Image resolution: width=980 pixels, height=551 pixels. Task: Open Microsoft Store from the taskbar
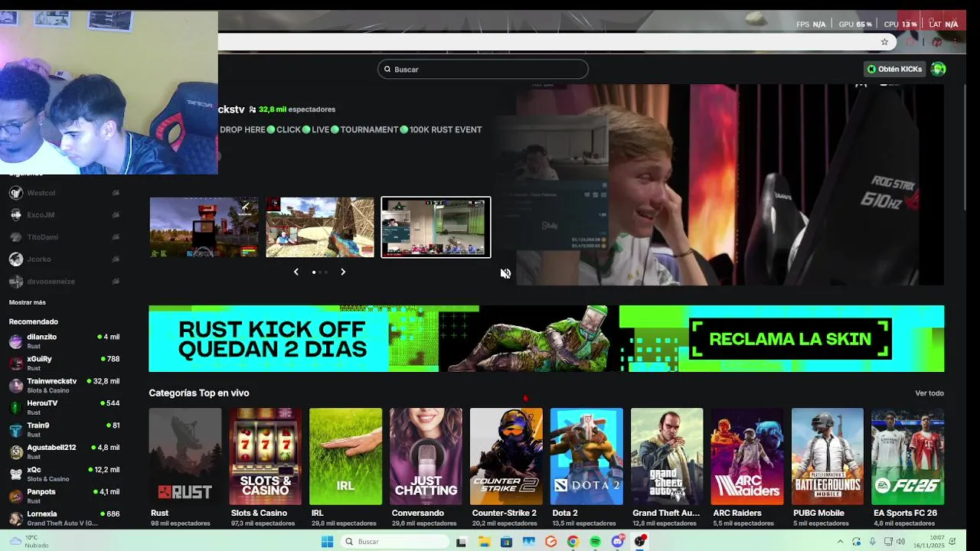pos(506,542)
